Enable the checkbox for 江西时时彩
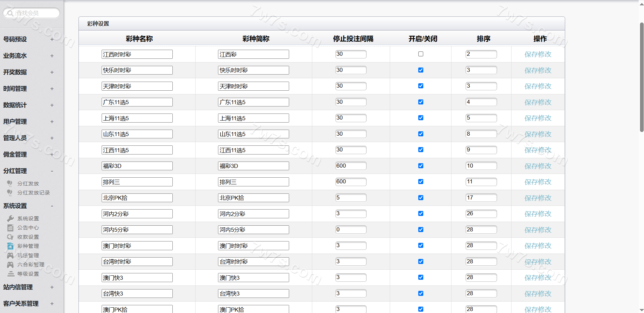This screenshot has height=313, width=644. [x=421, y=54]
